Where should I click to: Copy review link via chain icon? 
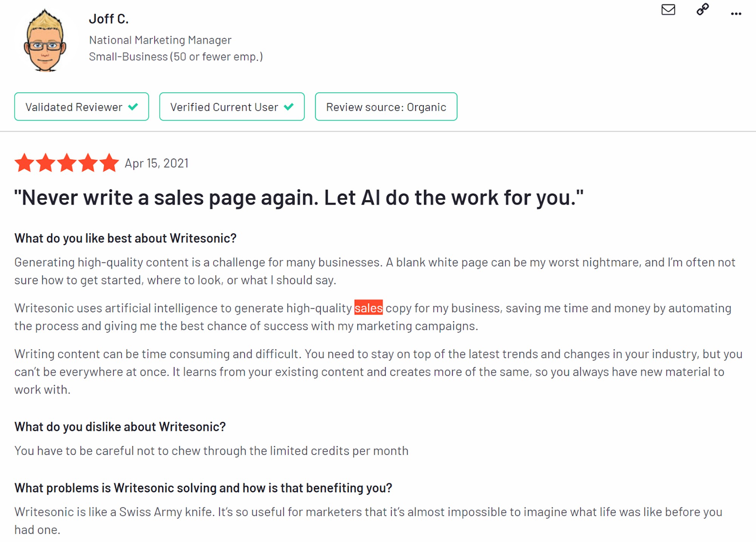[x=702, y=9]
